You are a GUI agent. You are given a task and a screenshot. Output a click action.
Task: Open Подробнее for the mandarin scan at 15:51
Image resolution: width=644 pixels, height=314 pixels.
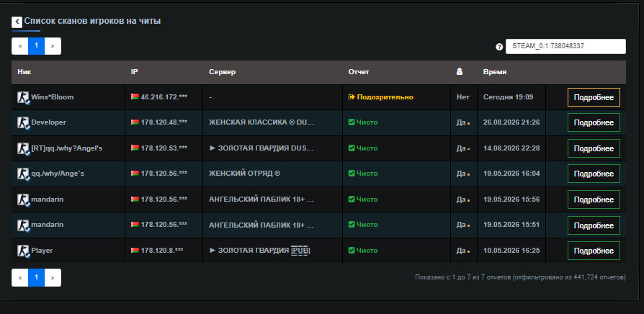tap(594, 225)
